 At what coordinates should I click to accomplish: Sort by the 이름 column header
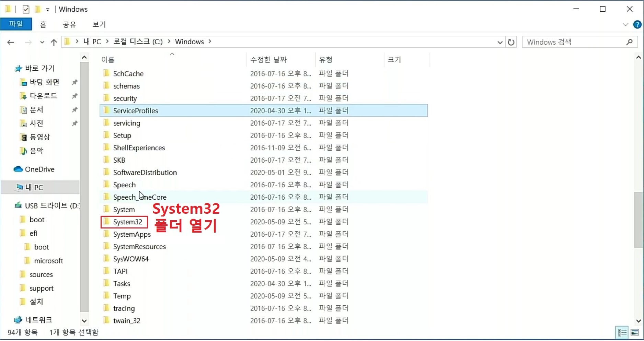(173, 59)
